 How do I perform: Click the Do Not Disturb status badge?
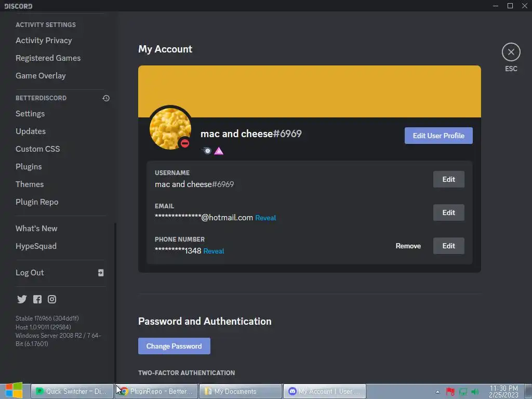point(185,143)
